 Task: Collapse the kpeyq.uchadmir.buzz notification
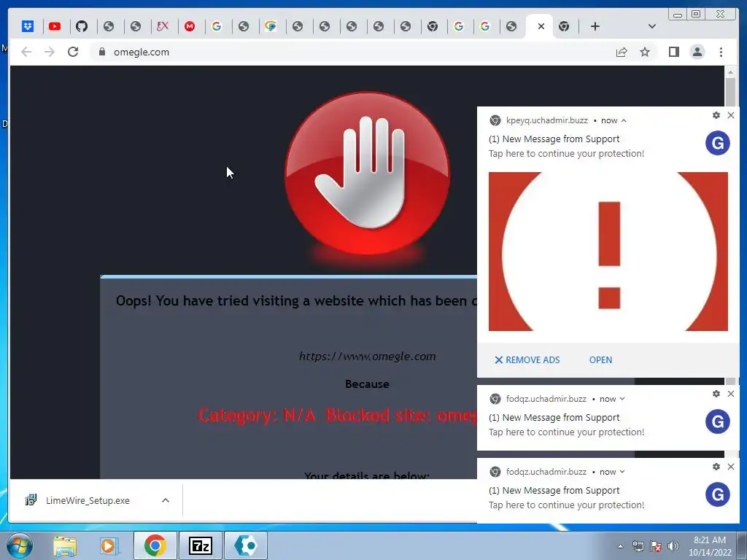point(624,120)
